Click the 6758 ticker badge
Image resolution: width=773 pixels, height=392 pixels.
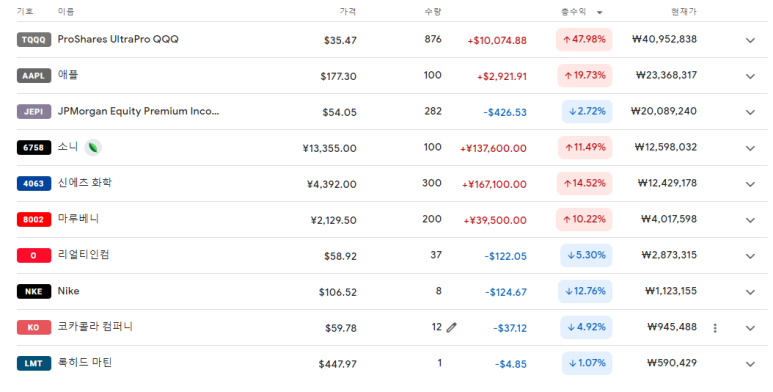tap(34, 147)
